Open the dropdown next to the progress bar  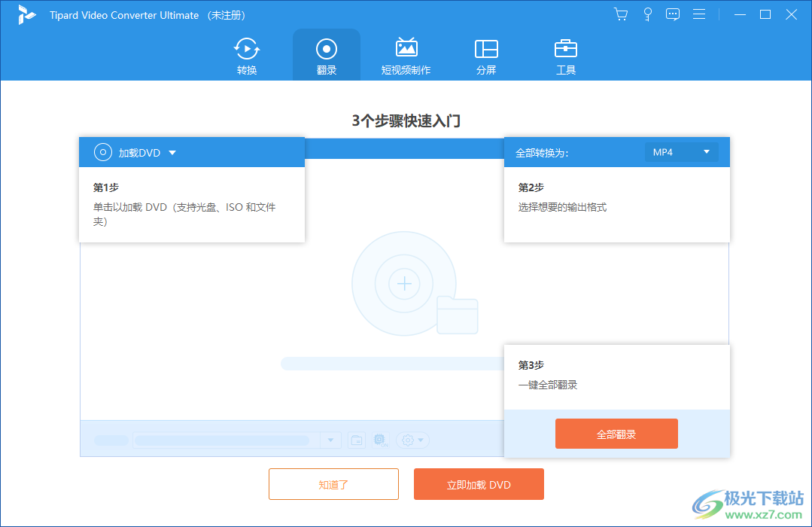[x=330, y=440]
